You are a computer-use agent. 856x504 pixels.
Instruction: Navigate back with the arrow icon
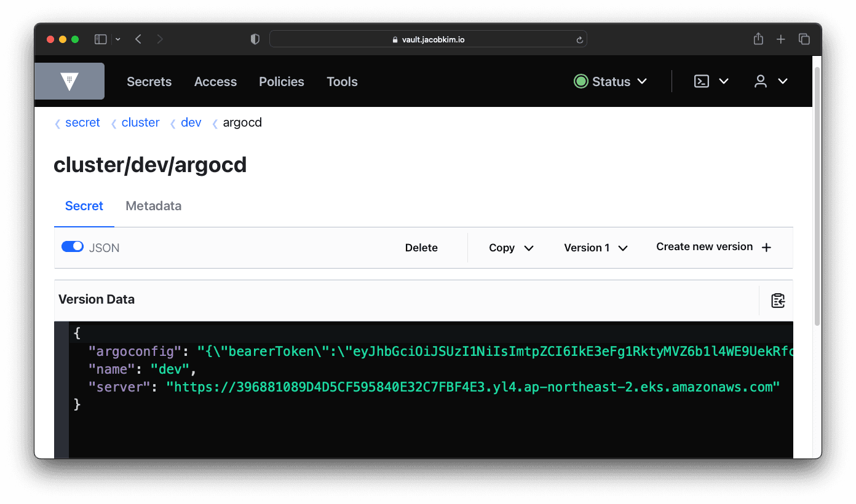(138, 39)
